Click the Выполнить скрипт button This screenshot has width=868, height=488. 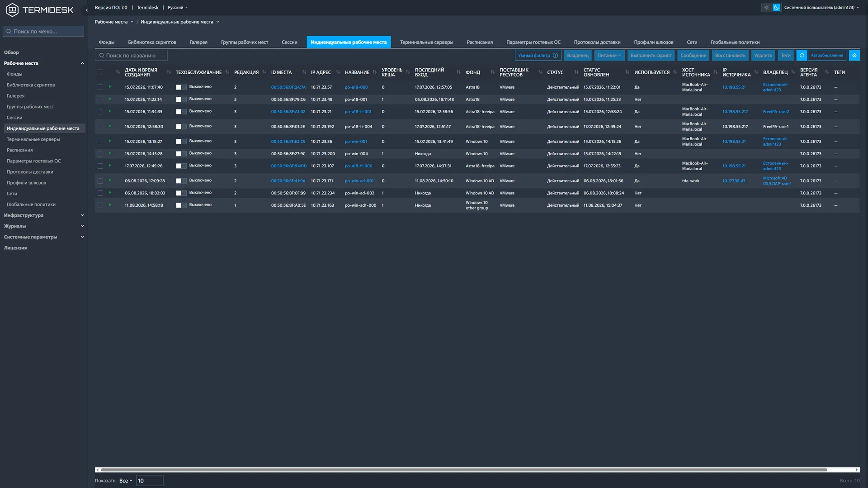click(x=651, y=56)
